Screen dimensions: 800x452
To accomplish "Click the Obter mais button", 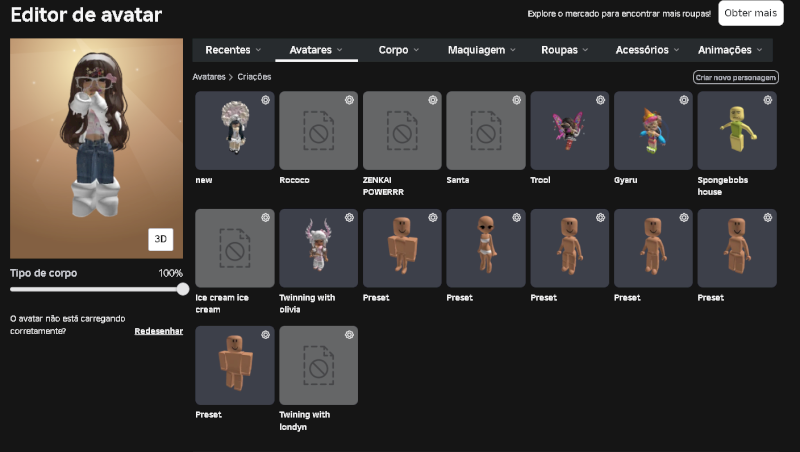I will point(751,13).
